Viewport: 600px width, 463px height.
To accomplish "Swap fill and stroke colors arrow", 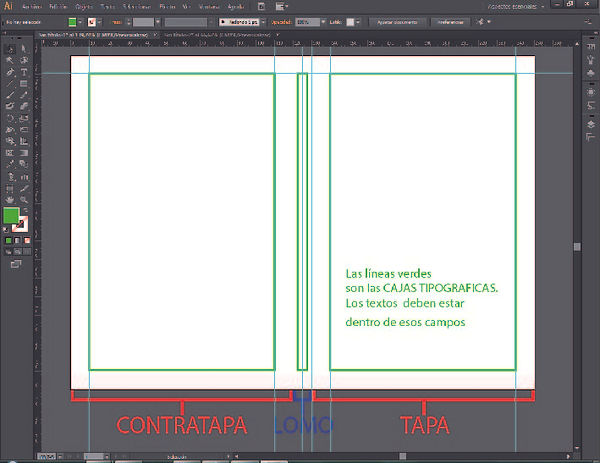I will pyautogui.click(x=26, y=210).
